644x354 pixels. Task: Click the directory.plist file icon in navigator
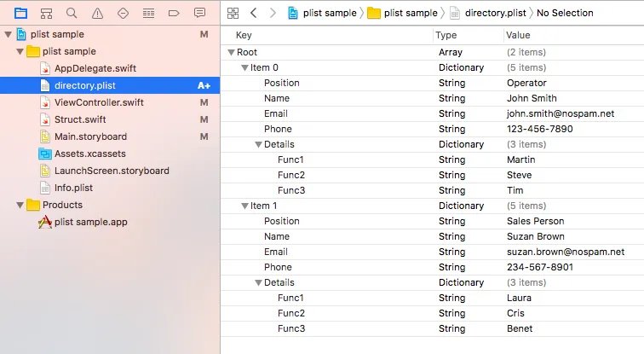coord(45,85)
